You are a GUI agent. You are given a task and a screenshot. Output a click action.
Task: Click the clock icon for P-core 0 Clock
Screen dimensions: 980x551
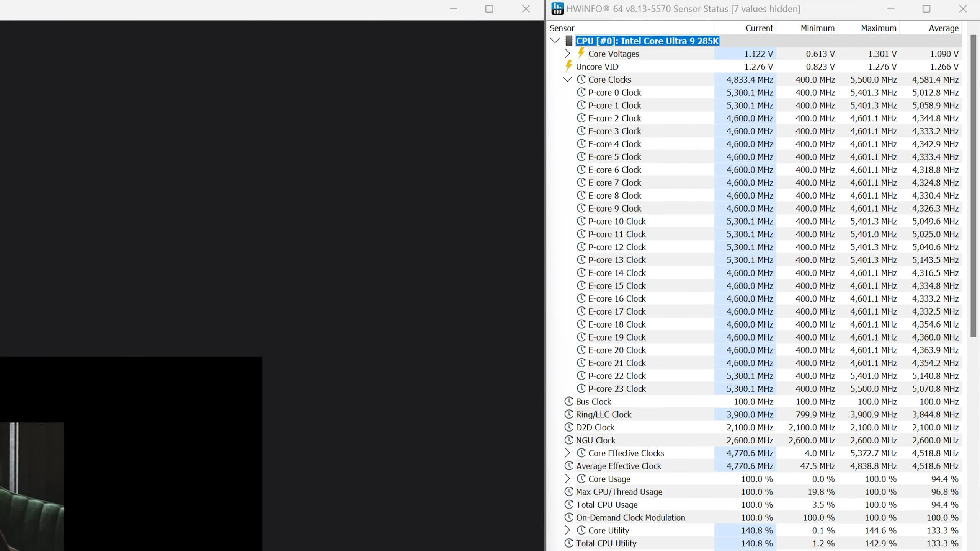click(x=581, y=92)
